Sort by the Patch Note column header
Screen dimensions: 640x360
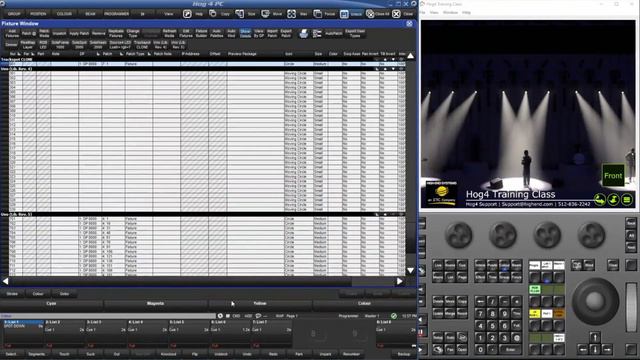click(x=162, y=54)
